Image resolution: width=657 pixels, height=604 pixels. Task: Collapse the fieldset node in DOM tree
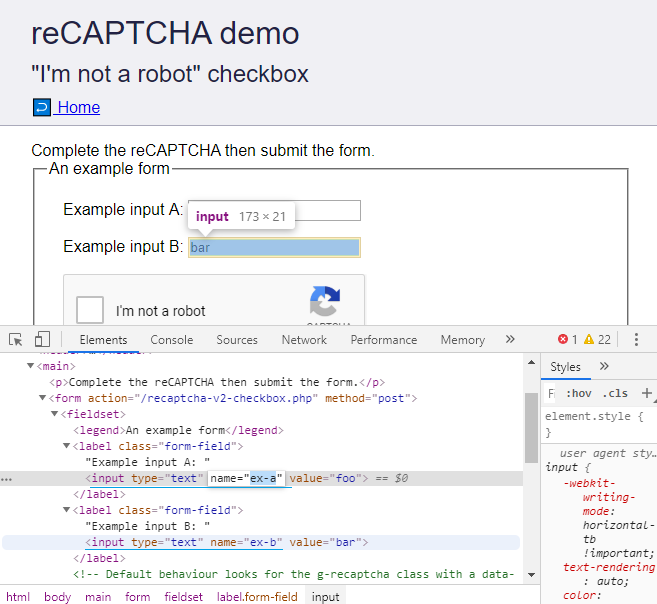tap(55, 414)
